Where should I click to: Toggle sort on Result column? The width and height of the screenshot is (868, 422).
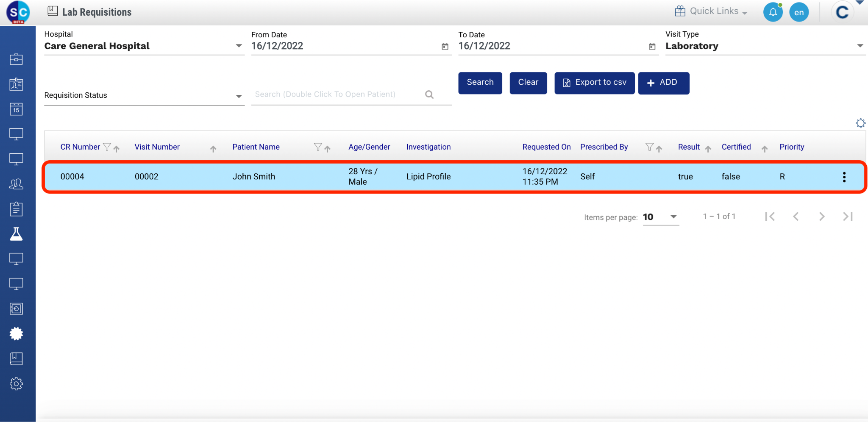(x=708, y=149)
